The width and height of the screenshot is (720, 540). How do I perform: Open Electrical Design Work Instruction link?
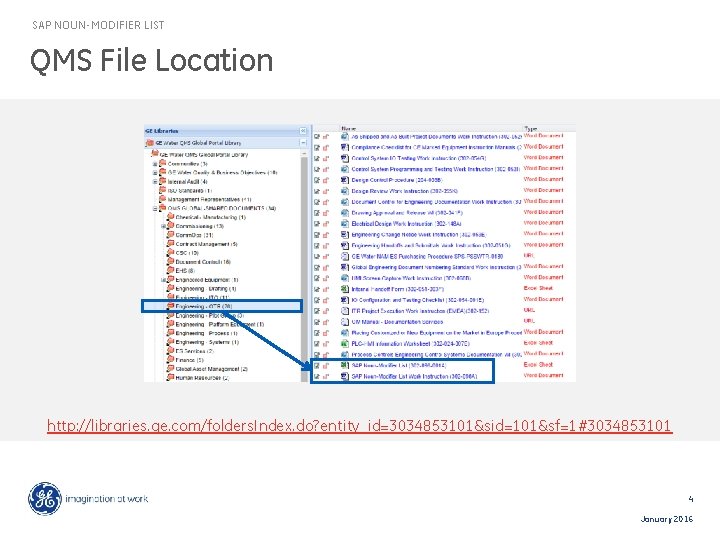pyautogui.click(x=406, y=224)
